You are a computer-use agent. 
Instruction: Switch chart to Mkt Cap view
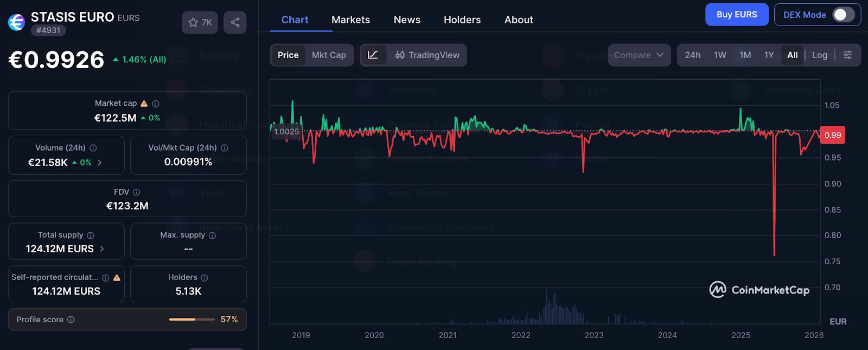pyautogui.click(x=329, y=55)
